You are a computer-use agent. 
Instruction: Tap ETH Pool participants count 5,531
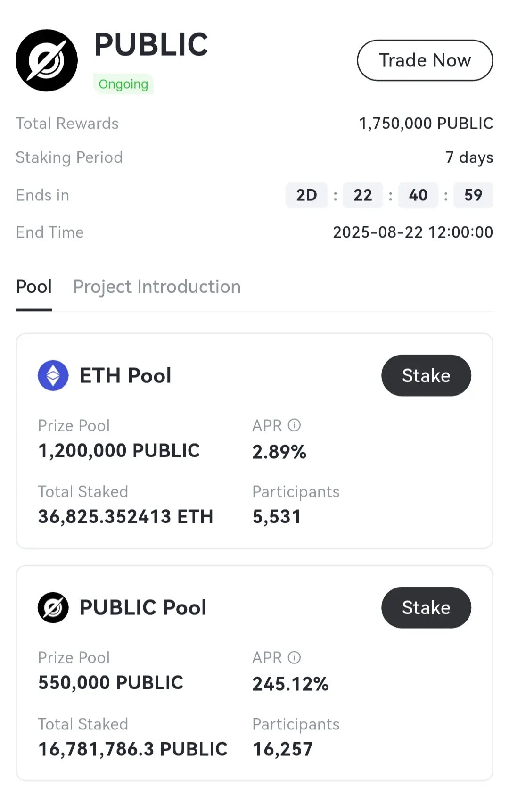(x=277, y=517)
